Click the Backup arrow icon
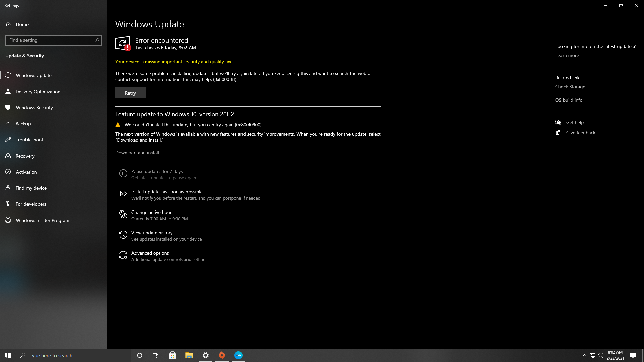Image resolution: width=644 pixels, height=362 pixels. tap(8, 124)
